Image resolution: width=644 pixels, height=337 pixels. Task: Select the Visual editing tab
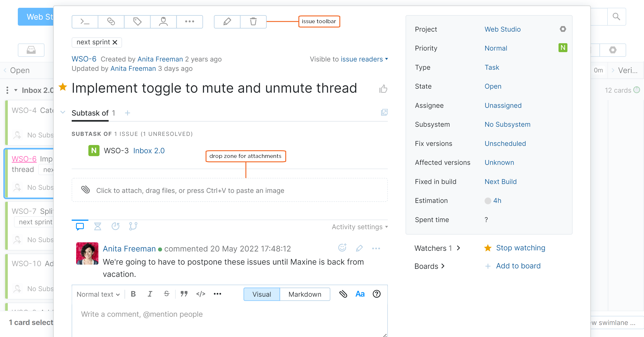[261, 294]
